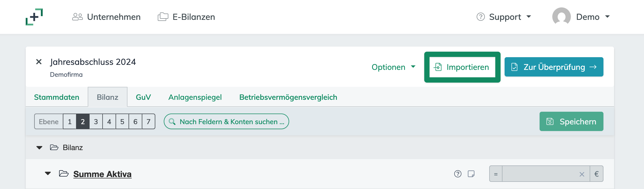Screen dimensions: 644x189
Task: Toggle level 2 in the Ebene selector
Action: tap(83, 121)
